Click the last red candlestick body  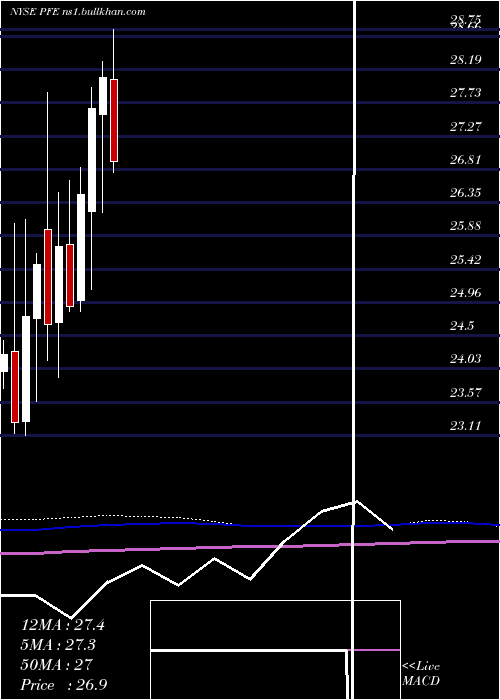(x=114, y=120)
